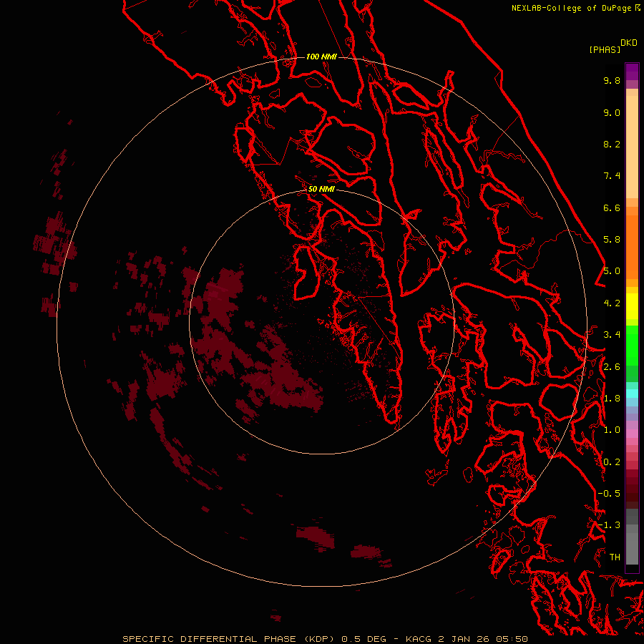Click the cyan color bar segment
The width and height of the screenshot is (644, 644).
(632, 394)
